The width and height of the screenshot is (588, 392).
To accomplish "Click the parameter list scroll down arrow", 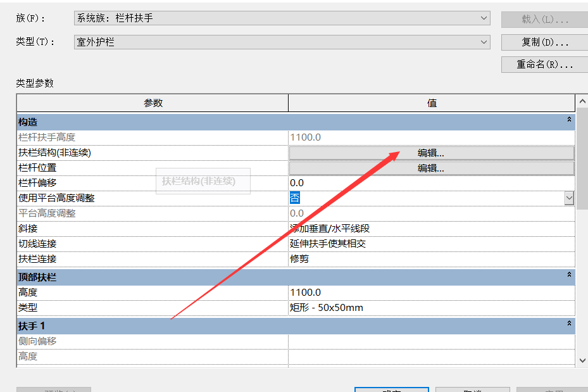I will pyautogui.click(x=582, y=360).
